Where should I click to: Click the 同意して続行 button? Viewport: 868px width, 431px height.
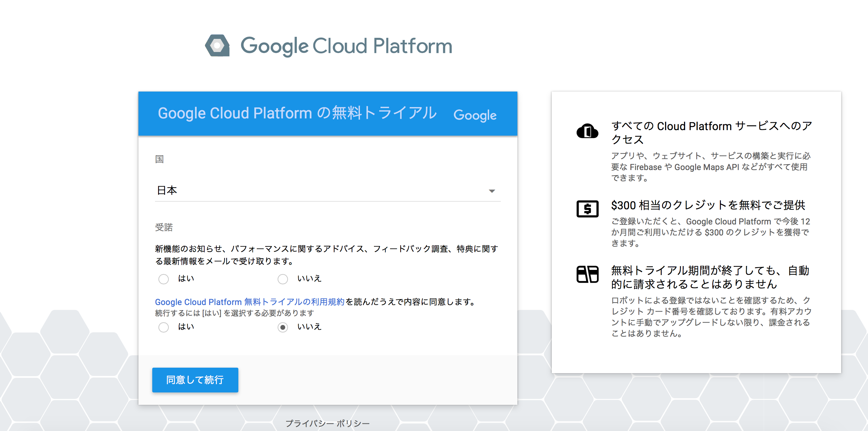(195, 380)
